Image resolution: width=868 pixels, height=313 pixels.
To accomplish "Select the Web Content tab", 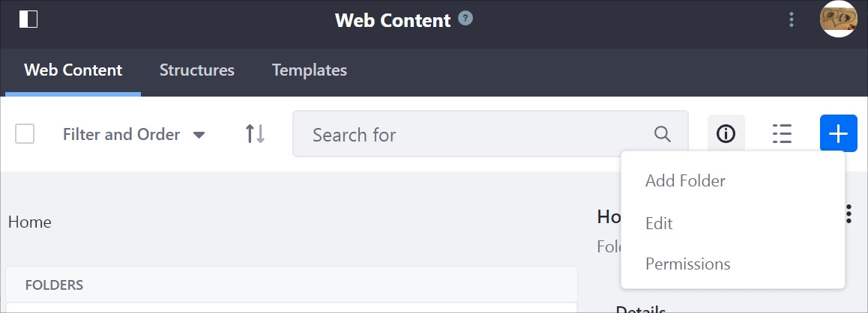I will pos(73,70).
